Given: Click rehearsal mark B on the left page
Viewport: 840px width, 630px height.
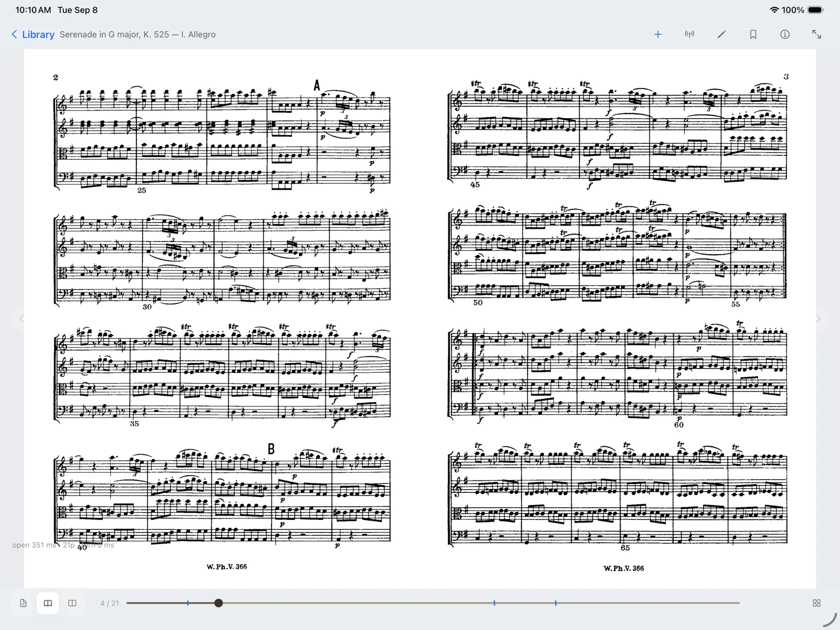Looking at the screenshot, I should pyautogui.click(x=271, y=449).
